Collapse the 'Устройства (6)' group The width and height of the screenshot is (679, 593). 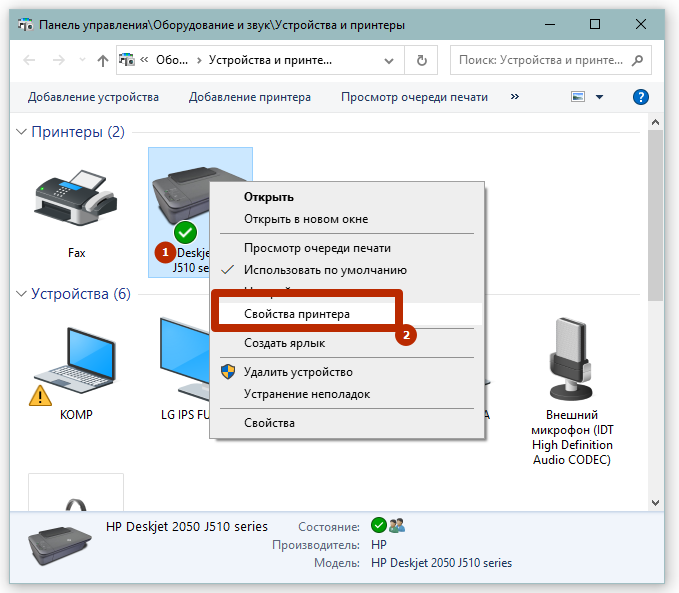22,295
